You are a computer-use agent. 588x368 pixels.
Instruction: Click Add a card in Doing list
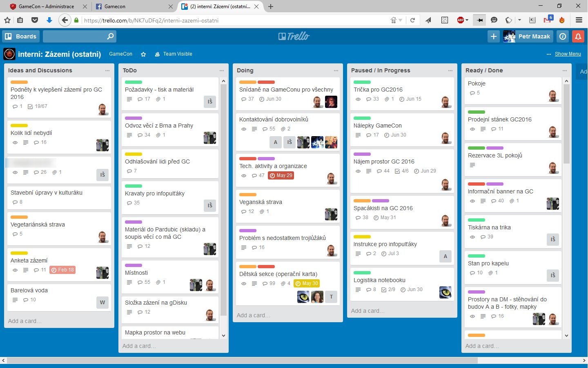pyautogui.click(x=253, y=315)
